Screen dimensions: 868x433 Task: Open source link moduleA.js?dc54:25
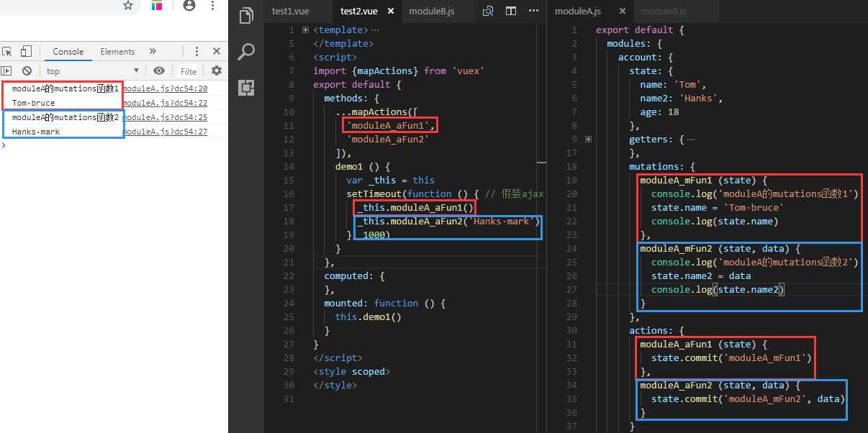coord(165,117)
